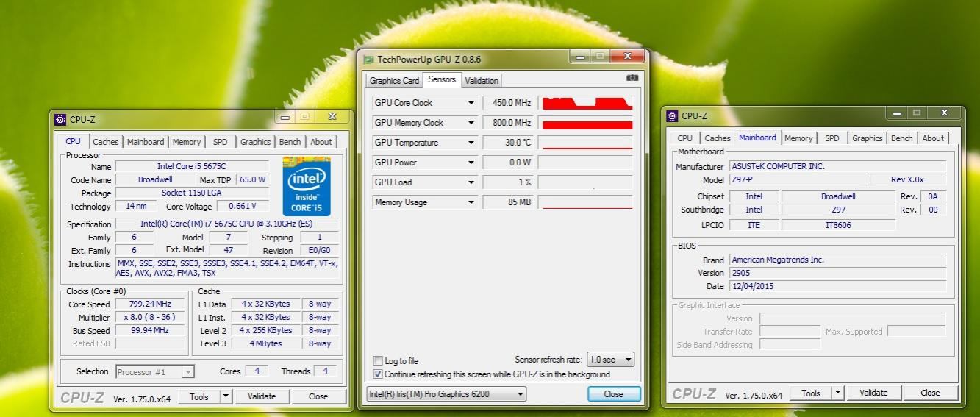
Task: Click LPCIO IT8606 field
Action: coord(838,225)
